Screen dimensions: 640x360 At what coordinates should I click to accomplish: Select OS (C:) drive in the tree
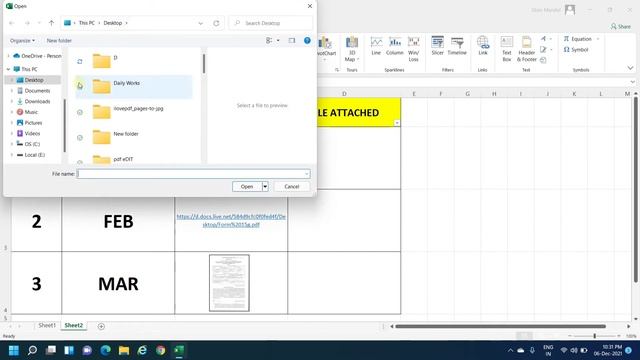(x=32, y=144)
